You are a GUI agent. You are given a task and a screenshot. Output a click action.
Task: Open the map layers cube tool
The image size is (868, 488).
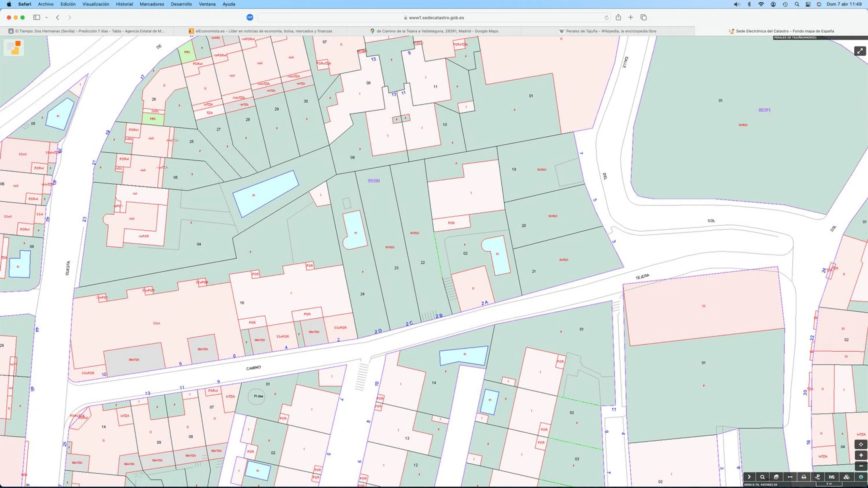[776, 477]
